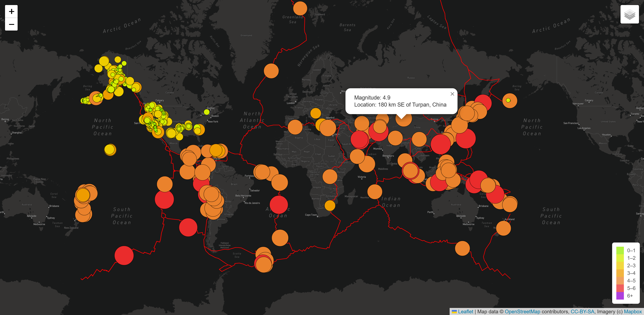
Task: Select the red marker southwest of South Pacific label
Action: (x=124, y=255)
